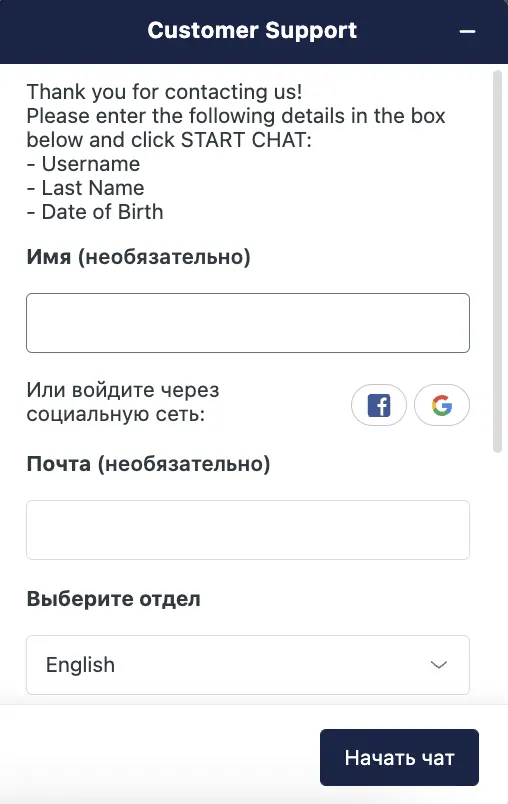Sign in with the Google icon
The height and width of the screenshot is (804, 508).
click(x=442, y=405)
